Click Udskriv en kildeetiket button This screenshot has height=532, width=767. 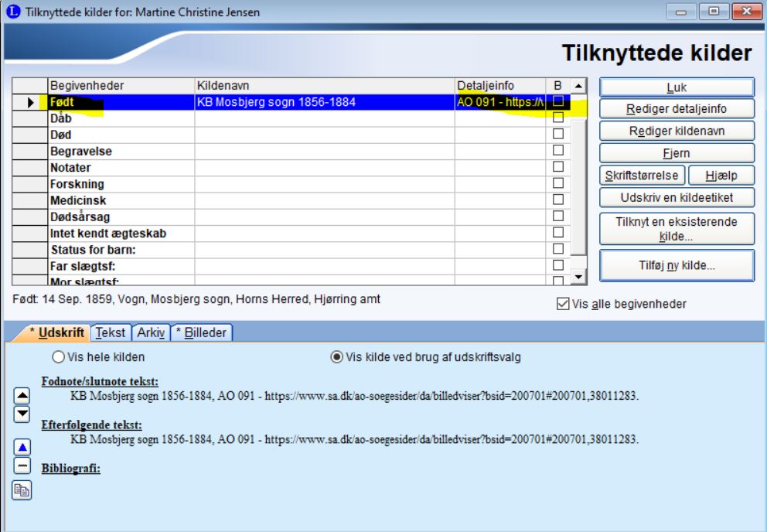tap(677, 198)
